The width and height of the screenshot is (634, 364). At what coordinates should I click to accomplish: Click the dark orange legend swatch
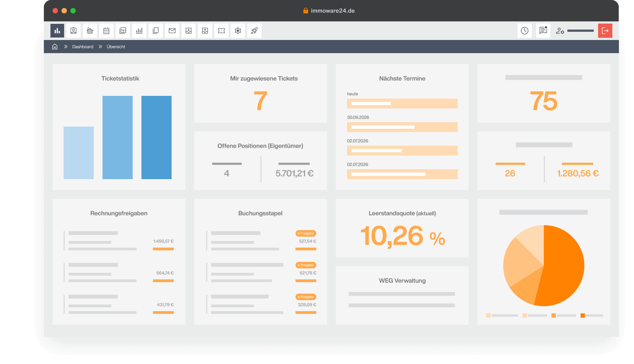[583, 316]
